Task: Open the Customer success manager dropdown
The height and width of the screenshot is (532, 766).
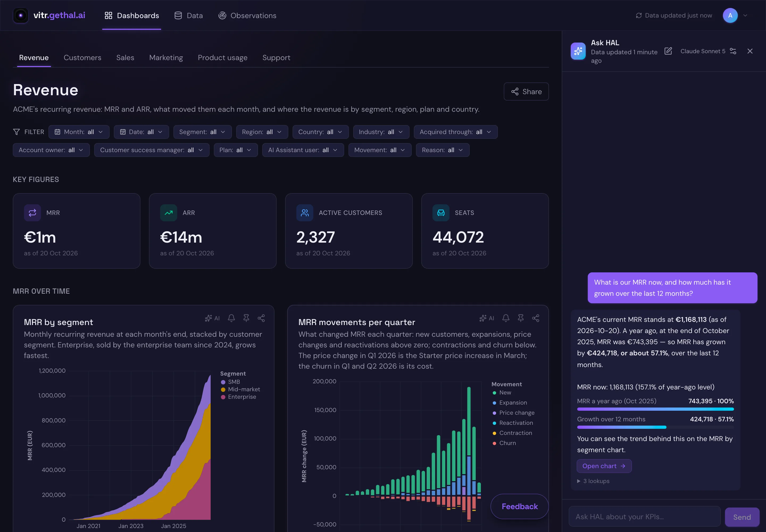Action: [152, 150]
